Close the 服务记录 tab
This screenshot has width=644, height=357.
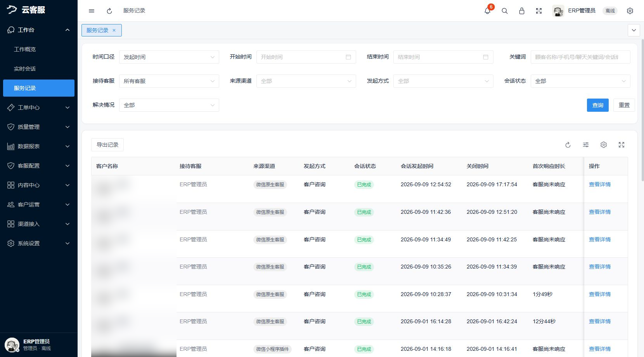[x=114, y=30]
